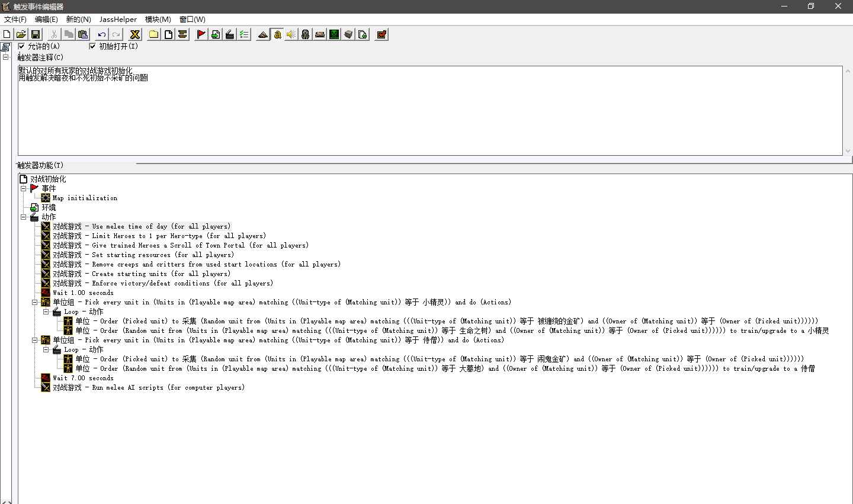Click the New Event red flag toolbar icon
Viewport: 853px width, 504px height.
(201, 34)
